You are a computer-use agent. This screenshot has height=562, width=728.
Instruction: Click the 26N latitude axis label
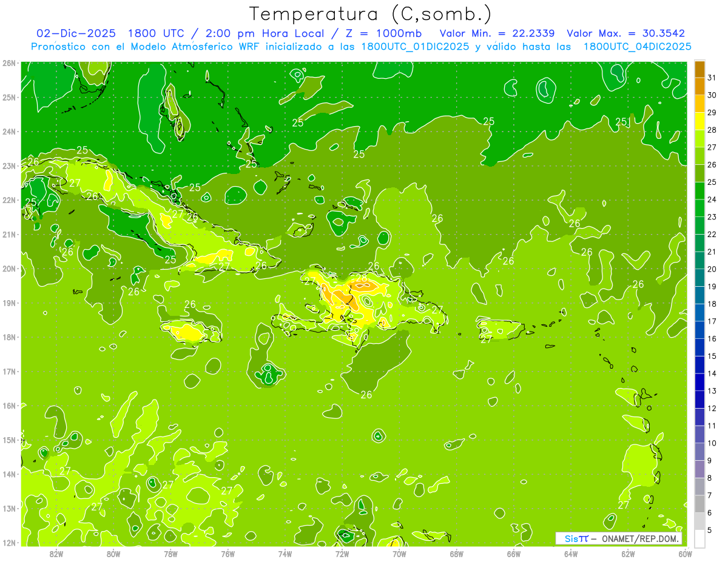9,63
